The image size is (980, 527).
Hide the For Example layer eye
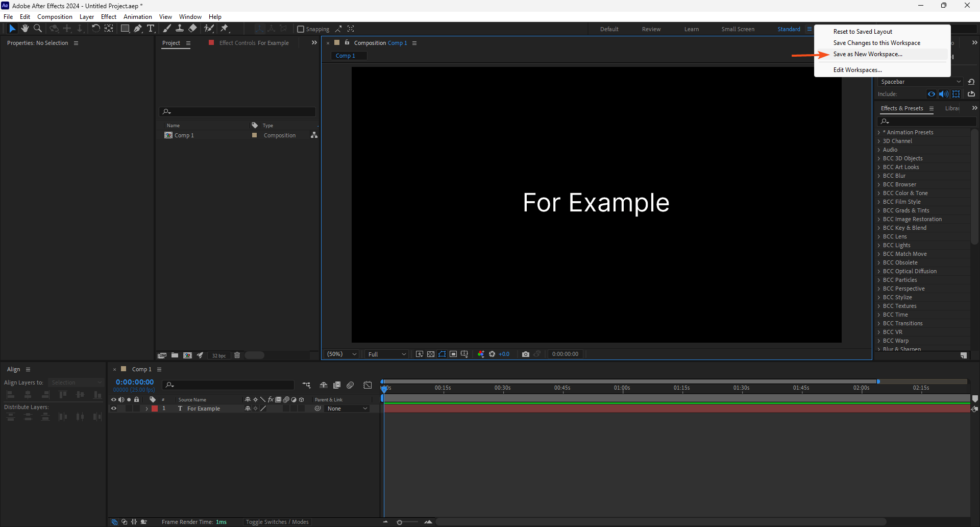114,409
